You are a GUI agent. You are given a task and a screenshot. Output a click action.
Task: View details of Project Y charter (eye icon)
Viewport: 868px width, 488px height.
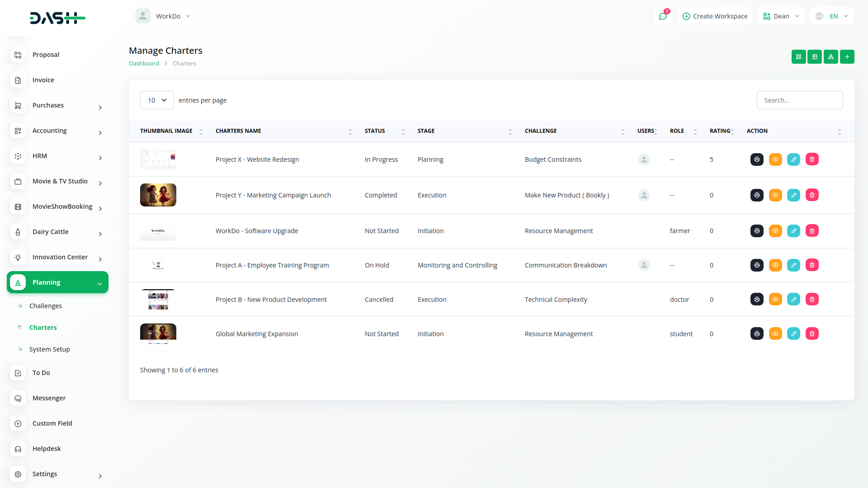775,195
